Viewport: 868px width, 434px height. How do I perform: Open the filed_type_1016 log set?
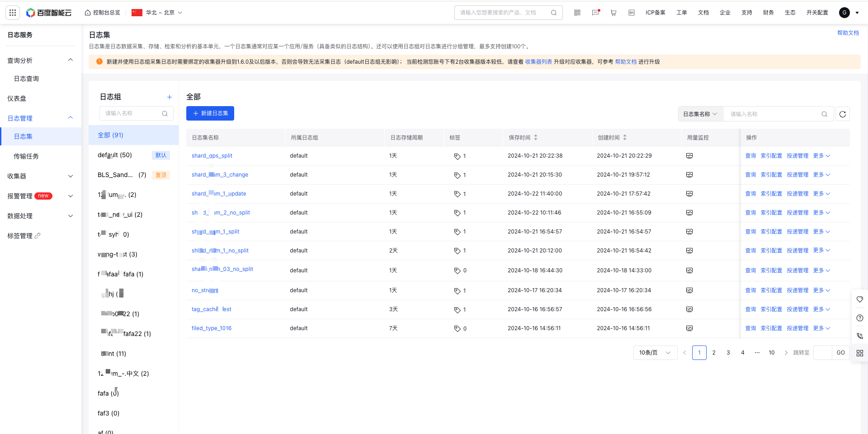[212, 328]
